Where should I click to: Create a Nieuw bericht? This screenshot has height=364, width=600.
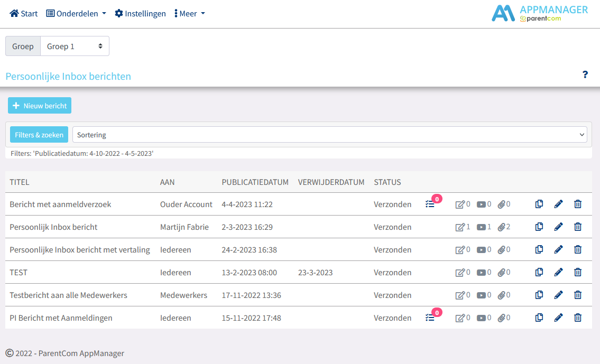pos(40,106)
